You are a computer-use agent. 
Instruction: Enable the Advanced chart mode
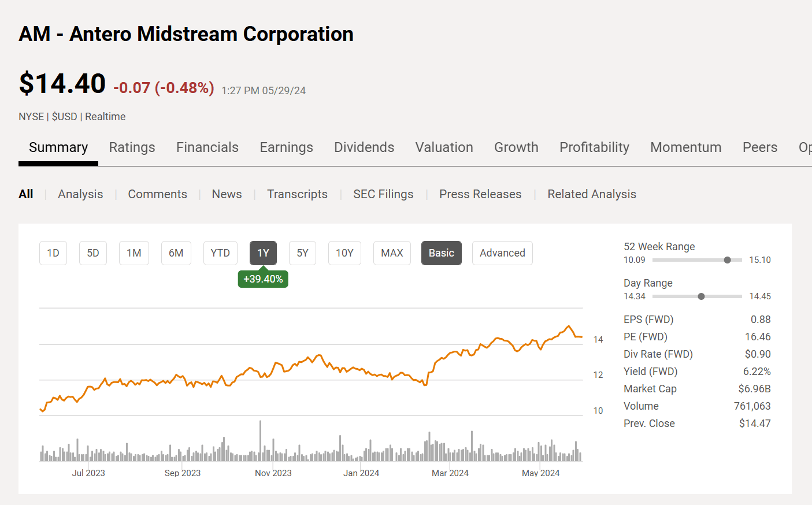click(502, 253)
